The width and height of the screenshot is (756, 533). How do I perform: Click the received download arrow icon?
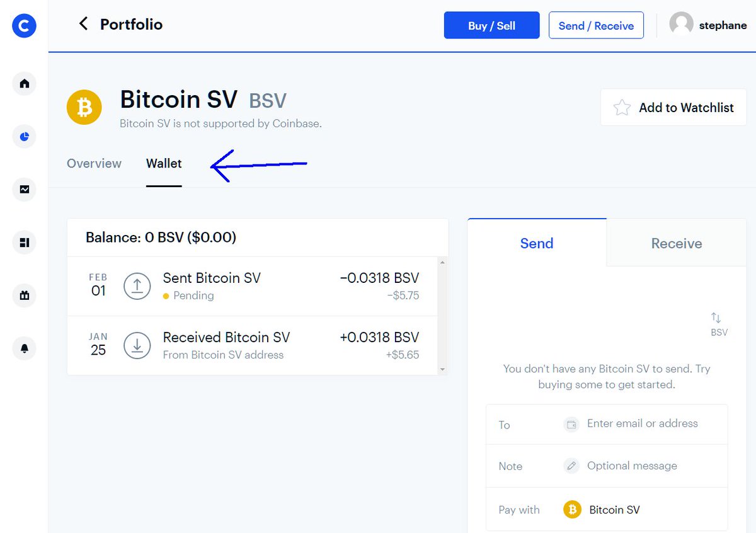pyautogui.click(x=137, y=345)
